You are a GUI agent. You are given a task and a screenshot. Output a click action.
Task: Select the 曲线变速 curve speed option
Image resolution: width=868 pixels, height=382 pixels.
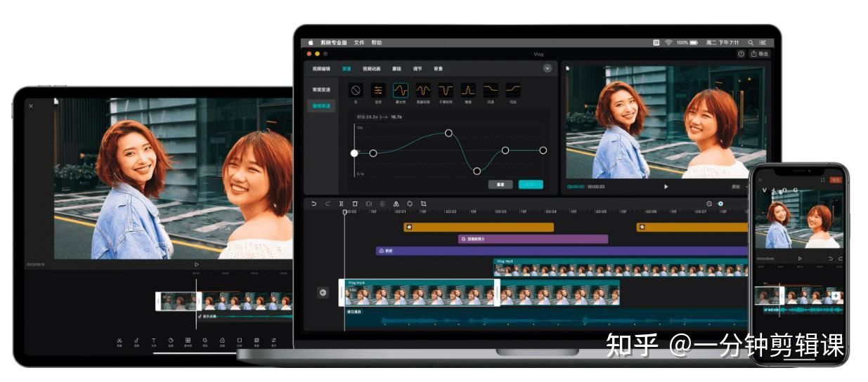point(321,105)
